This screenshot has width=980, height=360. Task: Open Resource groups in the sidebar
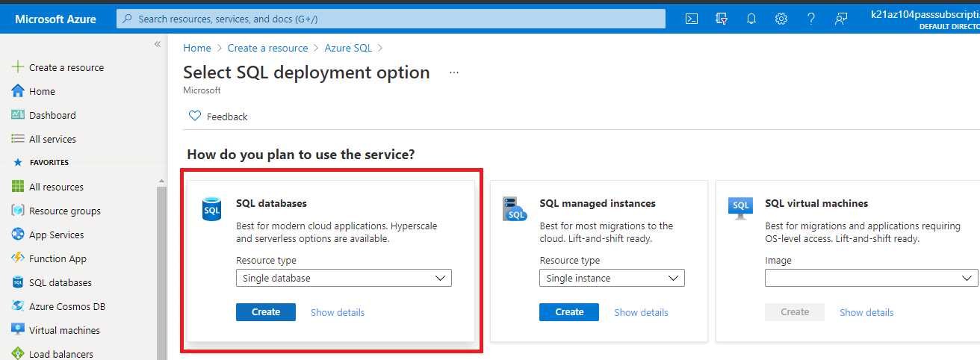click(x=65, y=211)
